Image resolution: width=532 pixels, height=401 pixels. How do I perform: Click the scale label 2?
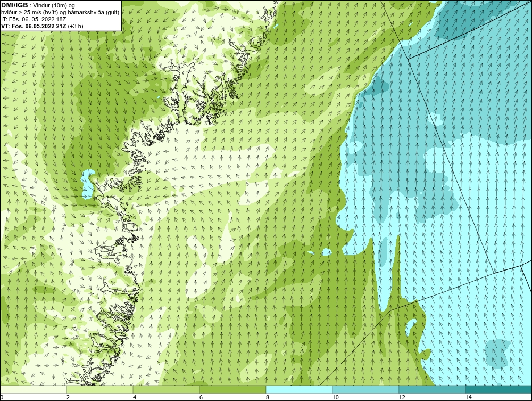68,398
